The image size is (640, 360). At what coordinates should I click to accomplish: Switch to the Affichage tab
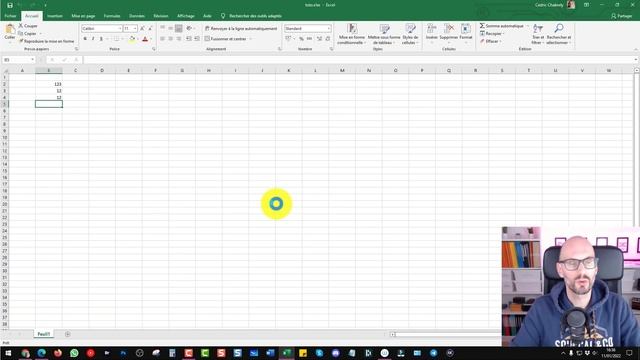(x=186, y=16)
